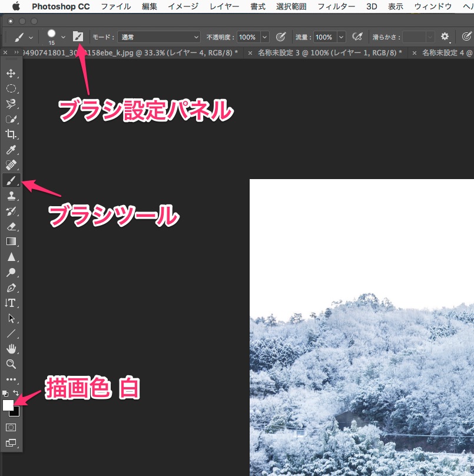The height and width of the screenshot is (476, 474).
Task: Toggle pressure for opacity button
Action: [281, 37]
